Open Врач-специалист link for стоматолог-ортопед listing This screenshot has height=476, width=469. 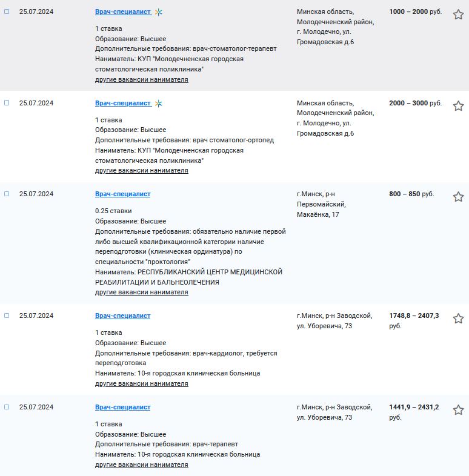click(123, 103)
